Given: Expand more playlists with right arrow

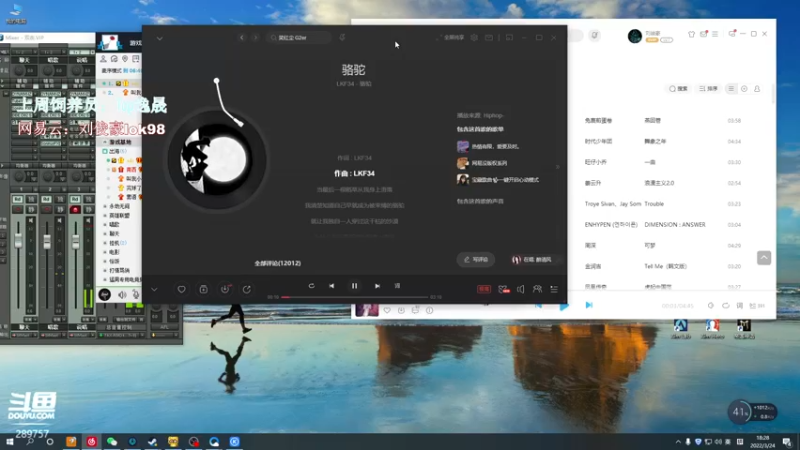Looking at the screenshot, I should [558, 166].
